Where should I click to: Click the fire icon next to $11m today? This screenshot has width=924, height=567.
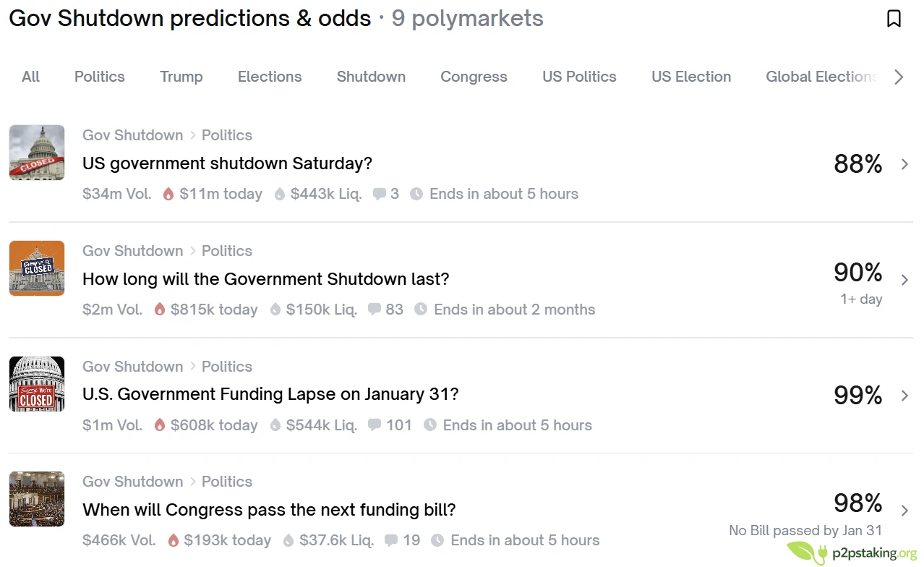tap(167, 194)
